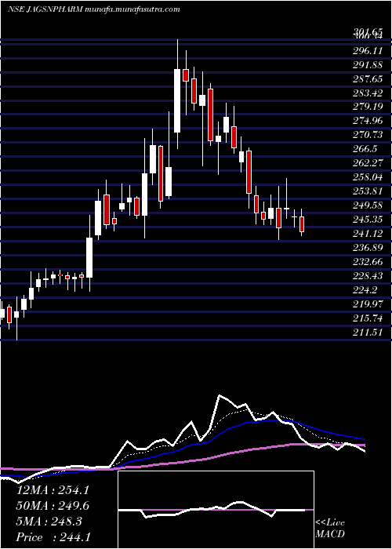Click inside the MACD inset chart
This screenshot has height=549, width=392.
pyautogui.click(x=216, y=510)
